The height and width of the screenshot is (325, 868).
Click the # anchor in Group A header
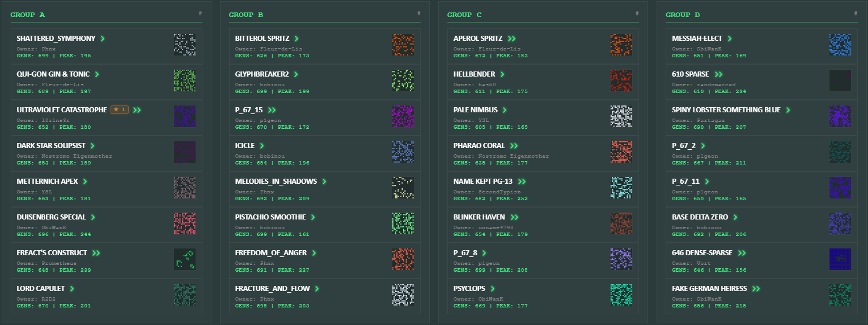point(200,14)
